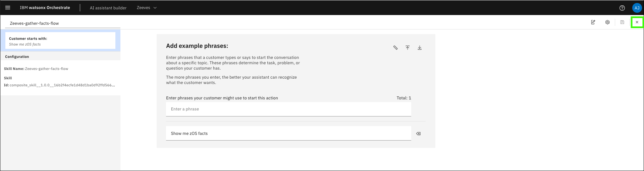Expand the Zeeves assistant dropdown
This screenshot has width=644, height=171.
click(147, 8)
